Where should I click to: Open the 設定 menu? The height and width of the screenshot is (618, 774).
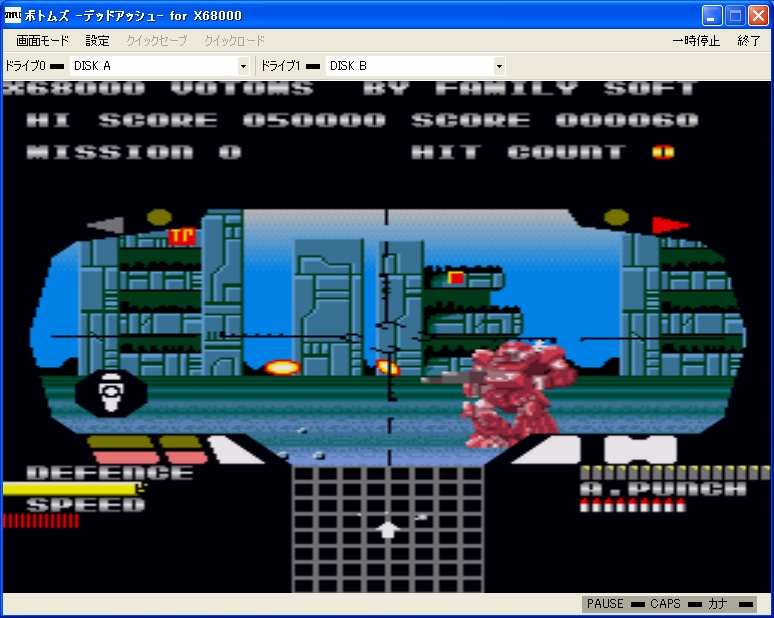(97, 40)
